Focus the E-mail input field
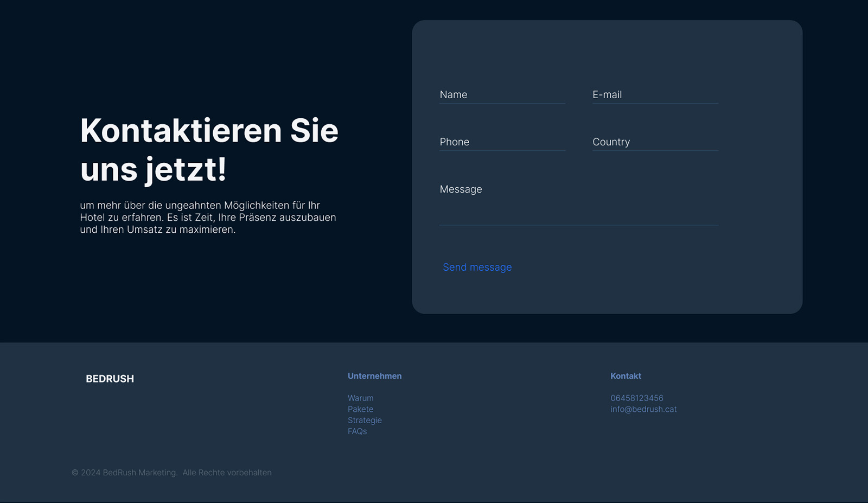 coord(655,94)
